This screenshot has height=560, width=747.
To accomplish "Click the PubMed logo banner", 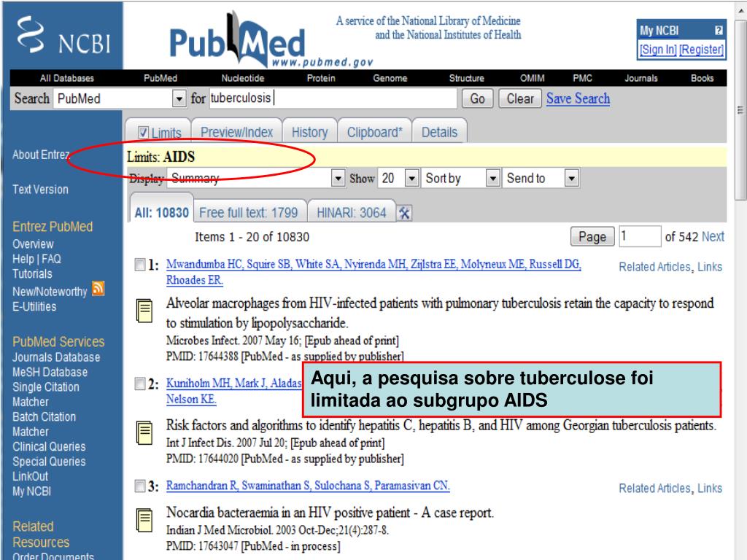I will (x=271, y=41).
